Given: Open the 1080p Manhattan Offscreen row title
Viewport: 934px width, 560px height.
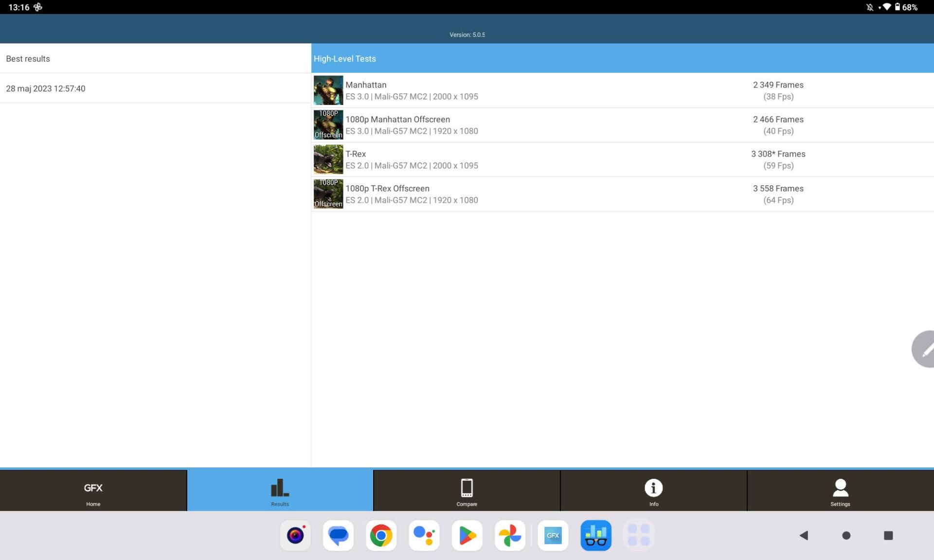Looking at the screenshot, I should pos(397,119).
